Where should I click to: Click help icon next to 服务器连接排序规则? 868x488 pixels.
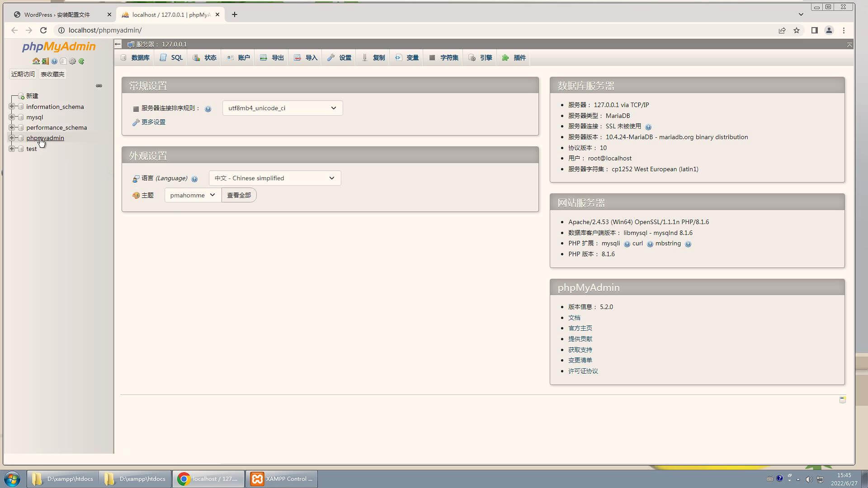click(x=208, y=109)
